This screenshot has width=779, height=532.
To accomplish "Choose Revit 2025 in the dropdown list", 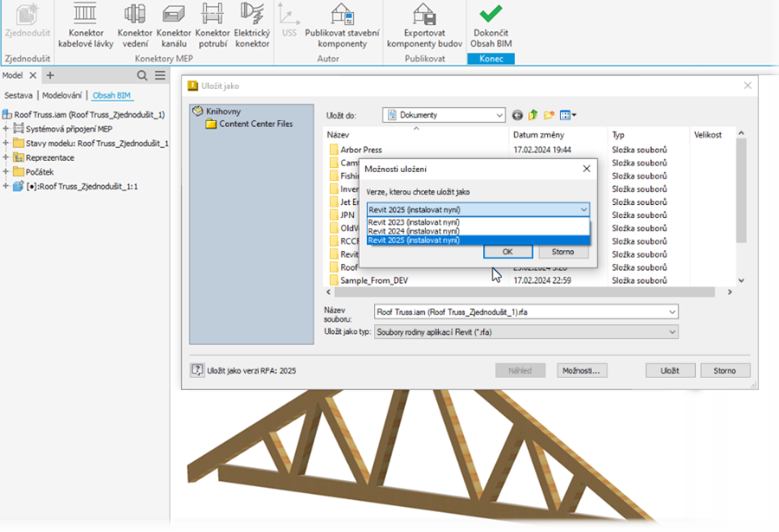I will [478, 240].
